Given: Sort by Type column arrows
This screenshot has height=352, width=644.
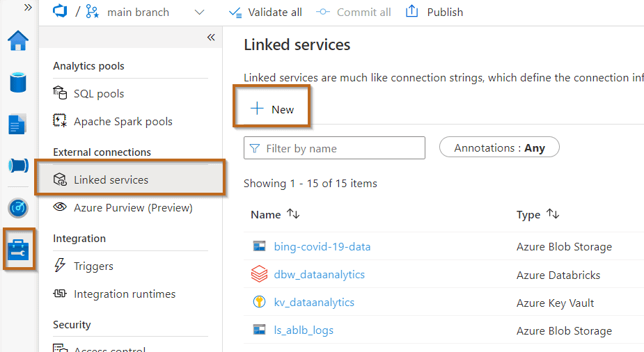Looking at the screenshot, I should (553, 214).
